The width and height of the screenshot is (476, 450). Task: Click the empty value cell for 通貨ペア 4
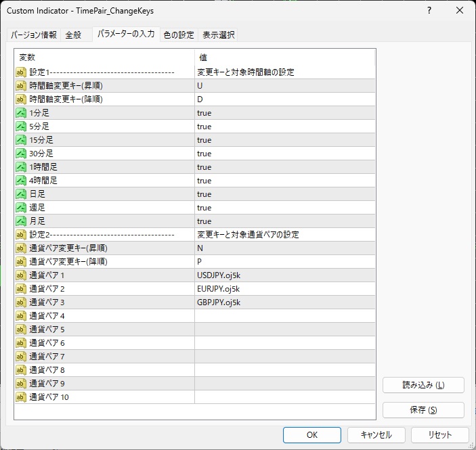[x=285, y=316]
